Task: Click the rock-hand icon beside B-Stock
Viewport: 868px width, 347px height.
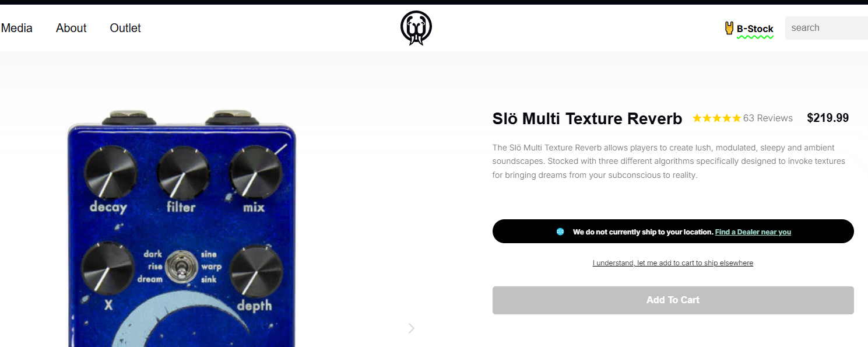Action: coord(729,28)
